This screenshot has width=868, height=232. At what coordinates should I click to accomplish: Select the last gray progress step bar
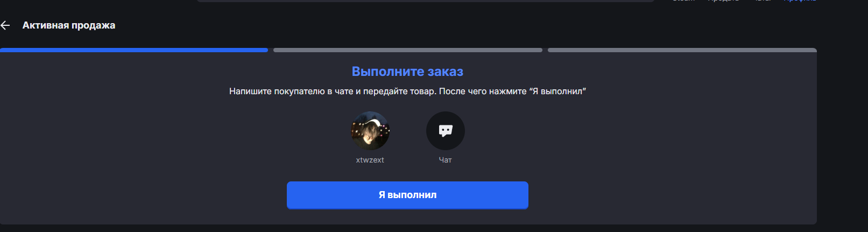682,50
